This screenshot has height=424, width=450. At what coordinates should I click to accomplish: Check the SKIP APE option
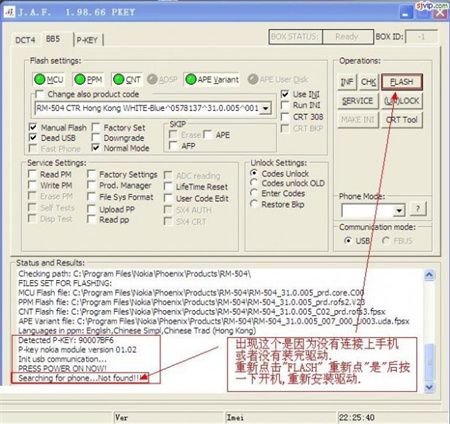pos(208,135)
